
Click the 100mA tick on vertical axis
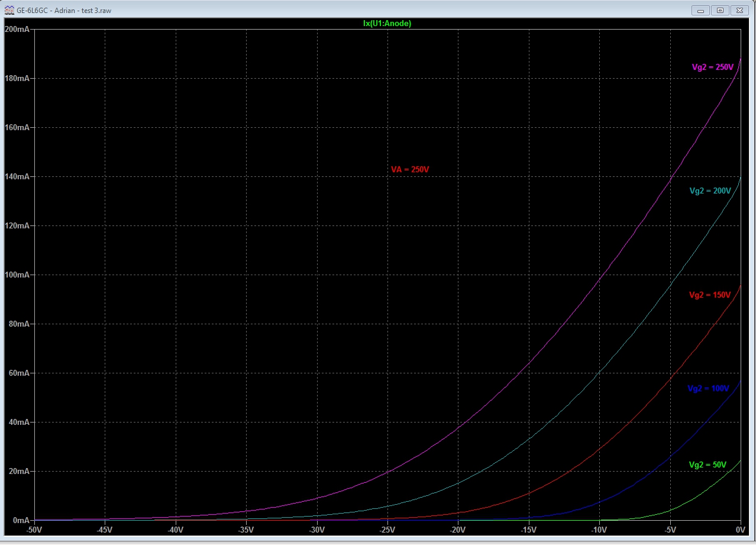click(17, 275)
